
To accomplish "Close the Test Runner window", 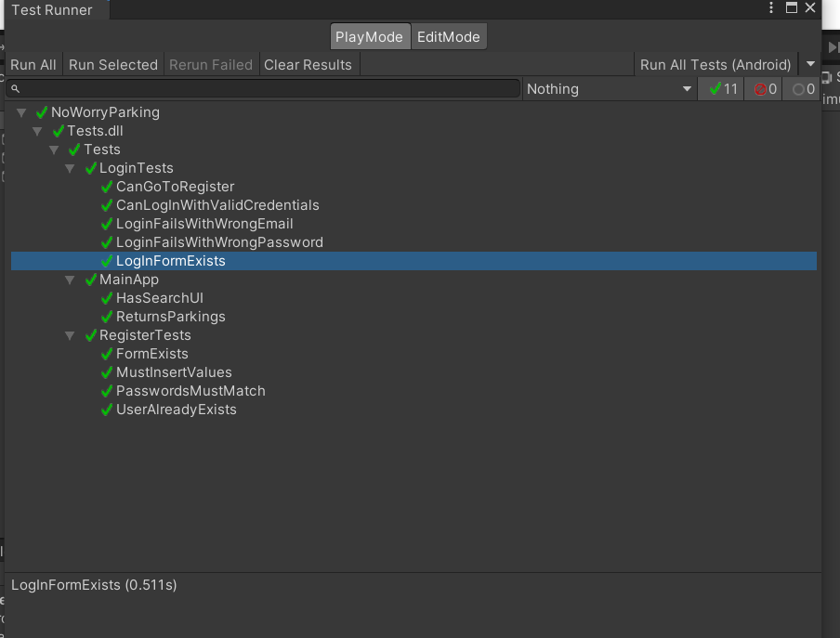I will [810, 7].
